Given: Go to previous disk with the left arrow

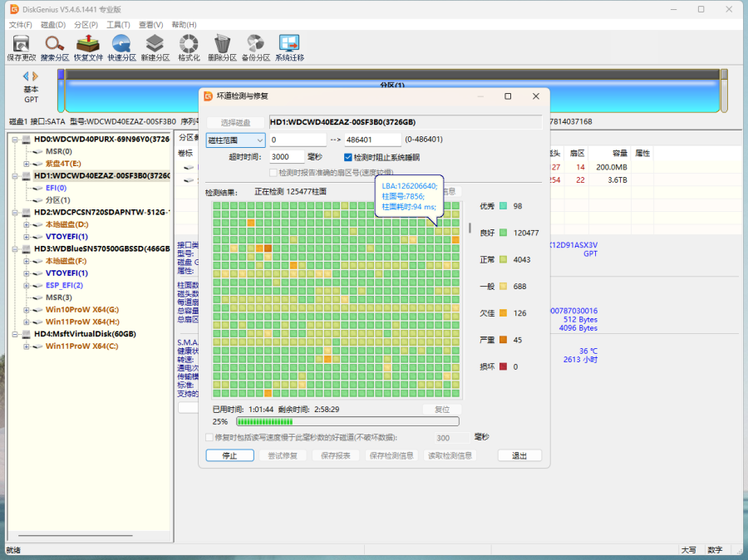Looking at the screenshot, I should tap(26, 76).
